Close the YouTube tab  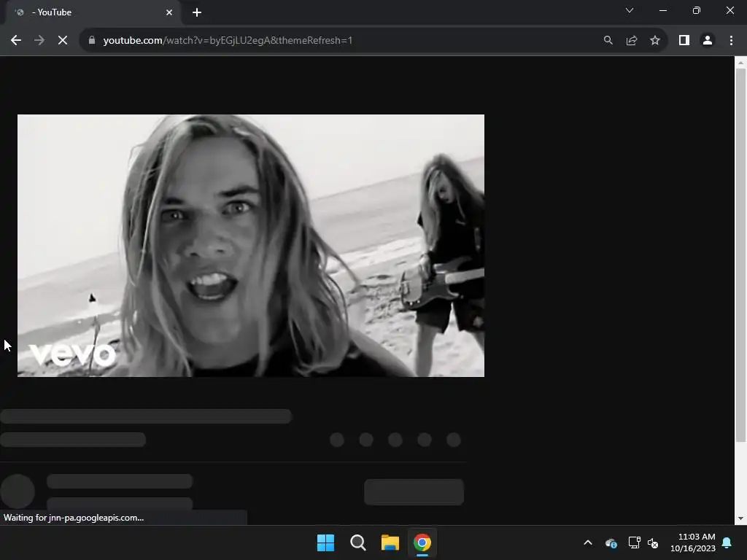[169, 12]
